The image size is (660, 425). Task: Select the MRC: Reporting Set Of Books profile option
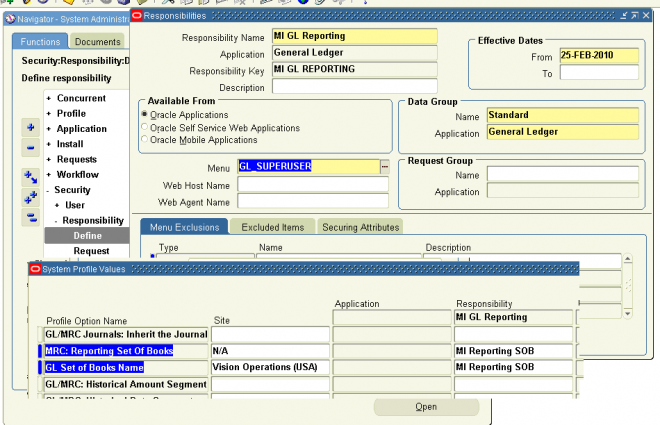126,351
